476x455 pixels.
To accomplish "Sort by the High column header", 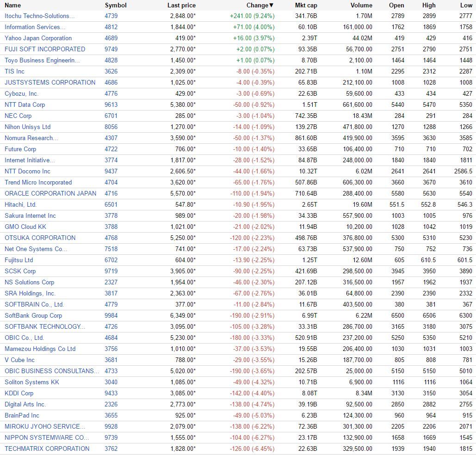I will click(429, 5).
